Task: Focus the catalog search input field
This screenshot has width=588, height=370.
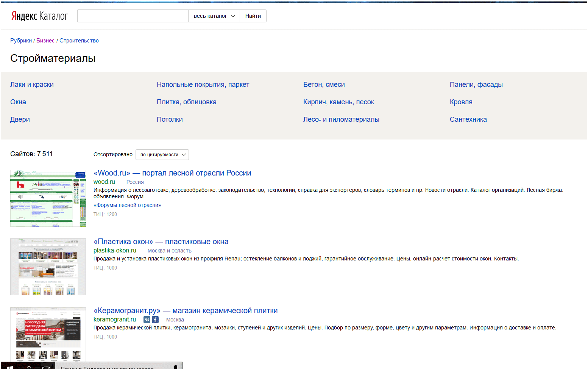Action: coord(133,16)
